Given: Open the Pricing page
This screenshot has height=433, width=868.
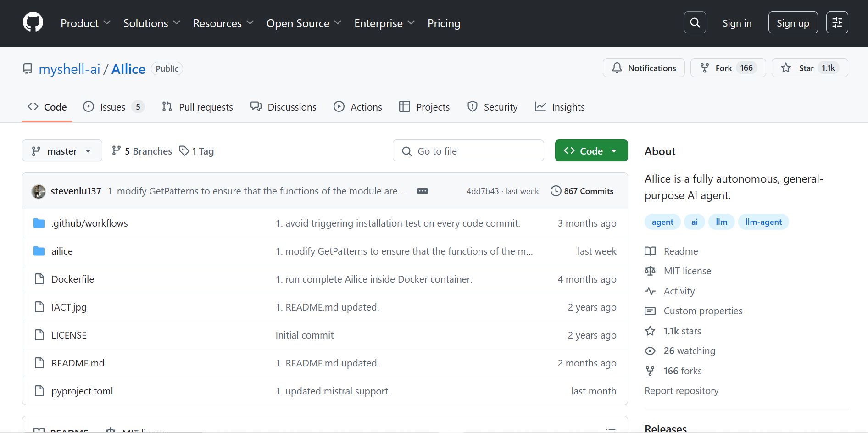Looking at the screenshot, I should click(x=444, y=23).
